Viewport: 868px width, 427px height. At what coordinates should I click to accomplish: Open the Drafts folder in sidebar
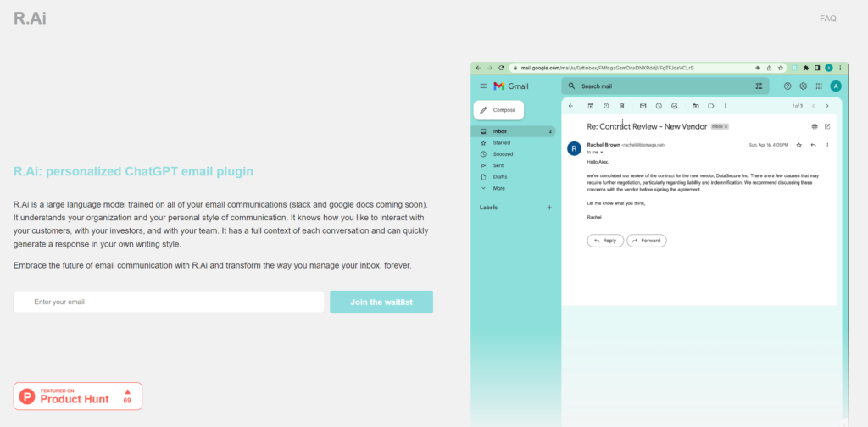pyautogui.click(x=501, y=176)
